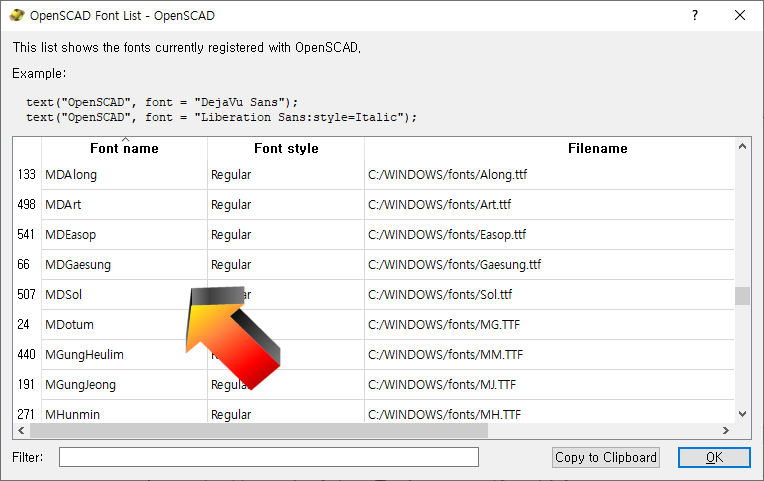Sort by Font name column header

tap(124, 148)
